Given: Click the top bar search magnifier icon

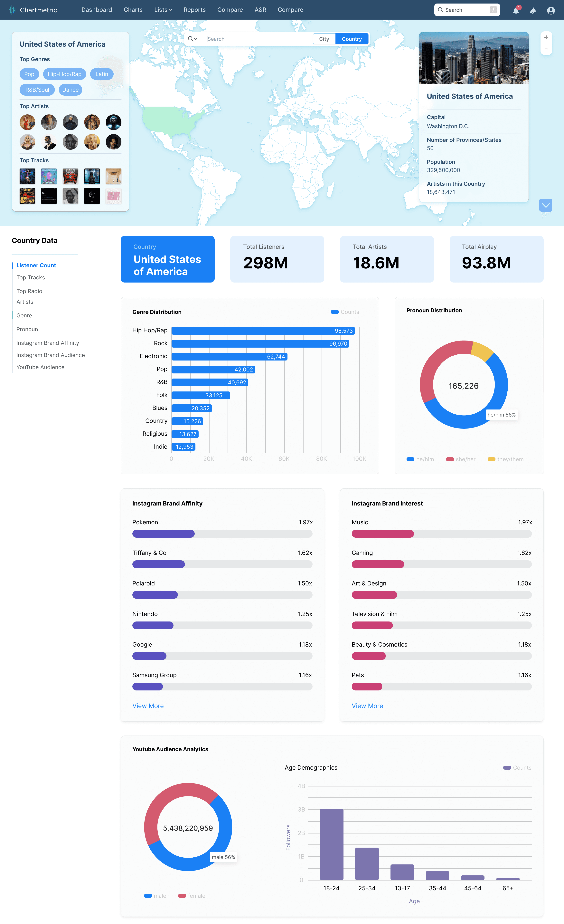Looking at the screenshot, I should point(441,10).
